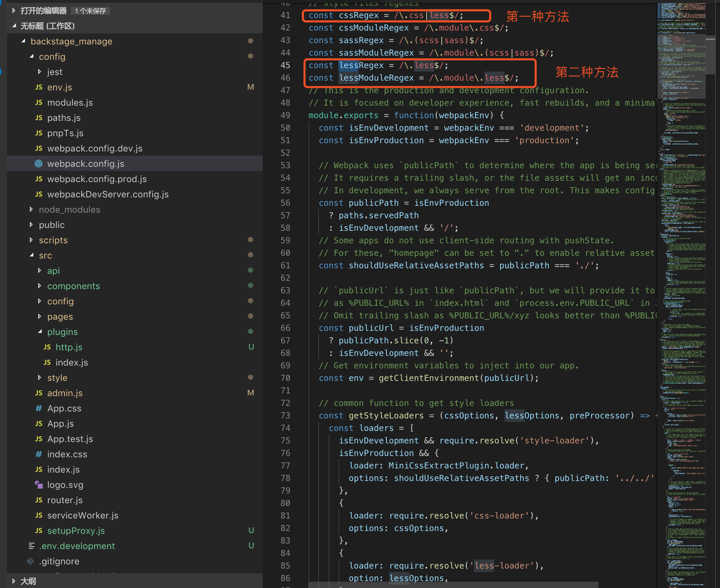Expand the node_modules folder

pos(31,209)
